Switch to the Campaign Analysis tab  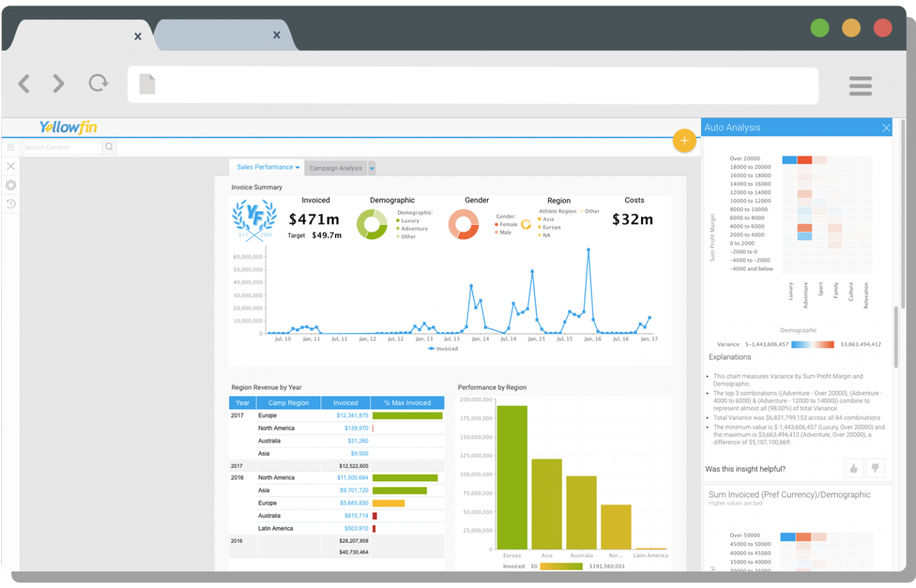(336, 168)
